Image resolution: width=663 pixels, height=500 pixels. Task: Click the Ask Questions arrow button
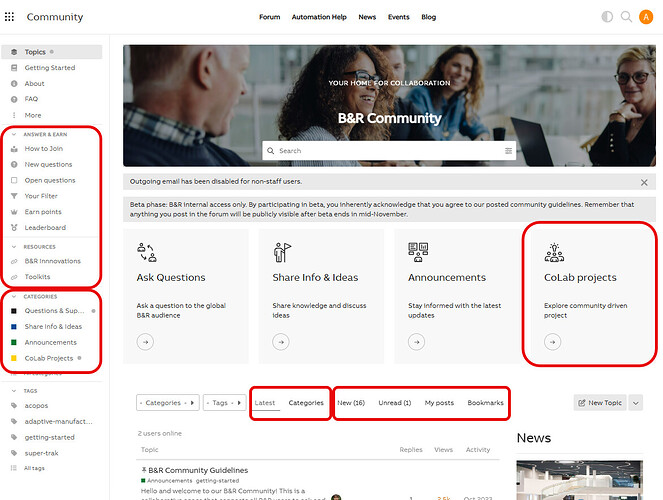tap(145, 342)
